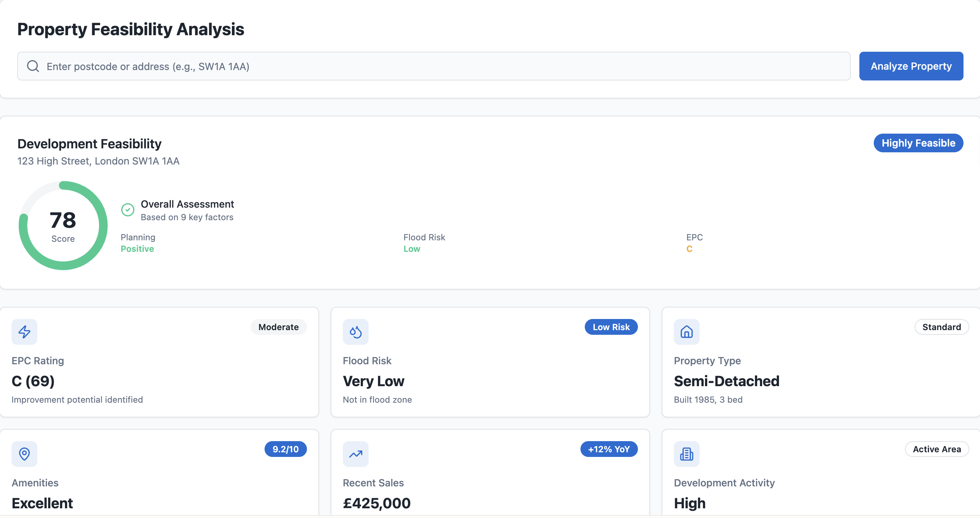Viewport: 980px width, 518px height.
Task: Select the Property Feasibility Analysis title
Action: pyautogui.click(x=131, y=29)
